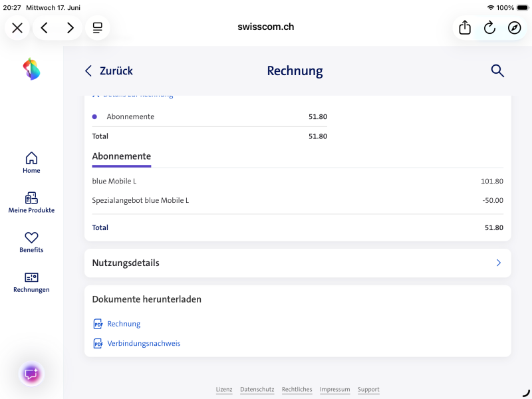Open search with the magnifier icon
Viewport: 532px width, 399px height.
click(x=497, y=71)
